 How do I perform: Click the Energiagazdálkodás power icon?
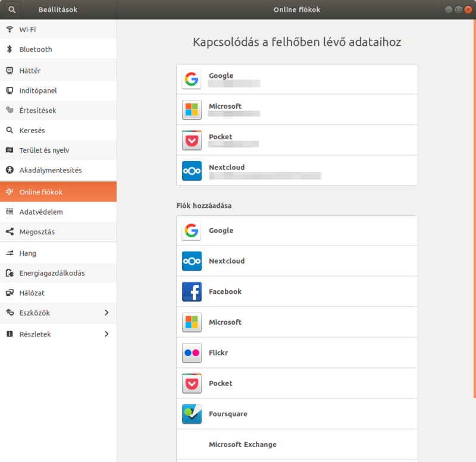tap(10, 273)
